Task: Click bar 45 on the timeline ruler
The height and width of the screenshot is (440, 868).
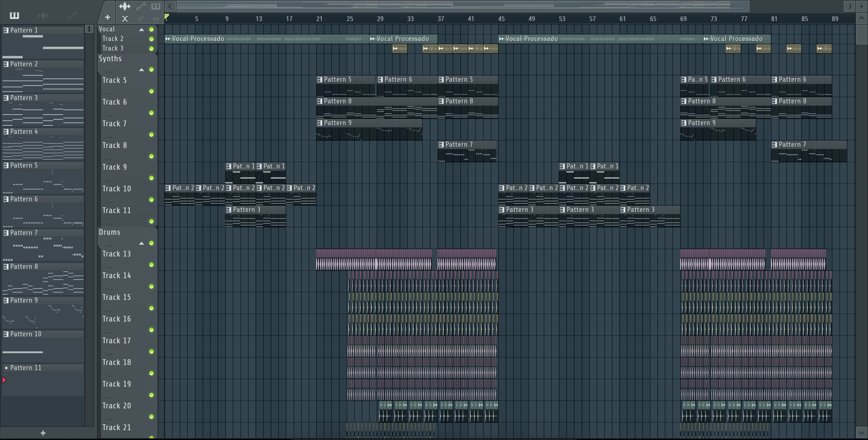Action: 502,19
